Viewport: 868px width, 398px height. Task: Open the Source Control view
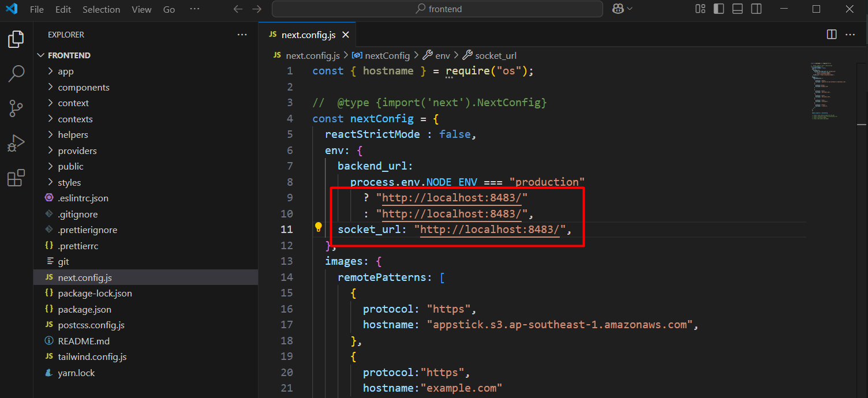point(16,108)
